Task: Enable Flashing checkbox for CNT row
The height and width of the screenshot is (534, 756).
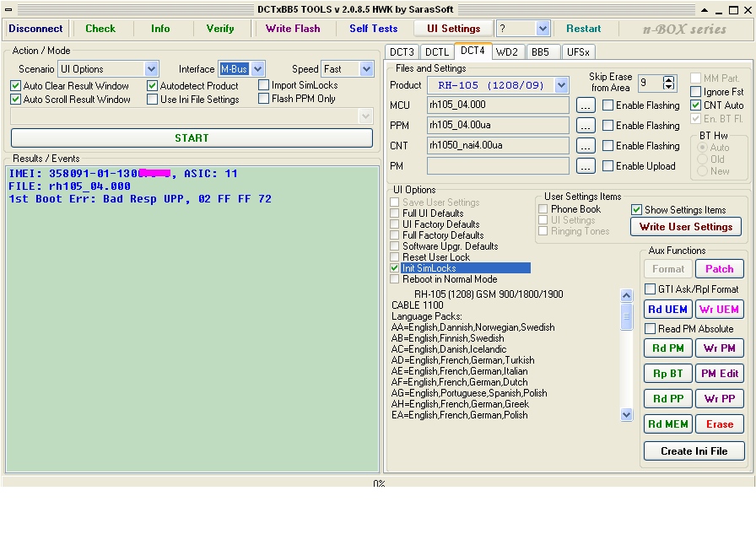Action: [608, 146]
